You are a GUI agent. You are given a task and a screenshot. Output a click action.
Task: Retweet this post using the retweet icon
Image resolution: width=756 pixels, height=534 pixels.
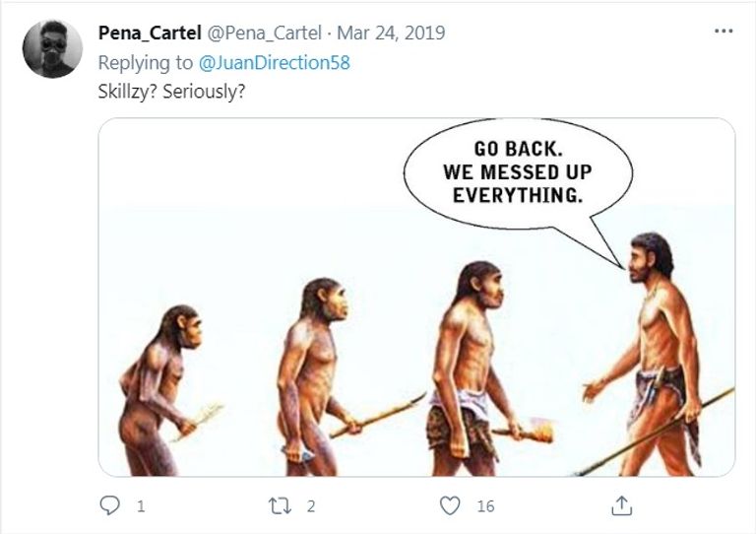280,505
